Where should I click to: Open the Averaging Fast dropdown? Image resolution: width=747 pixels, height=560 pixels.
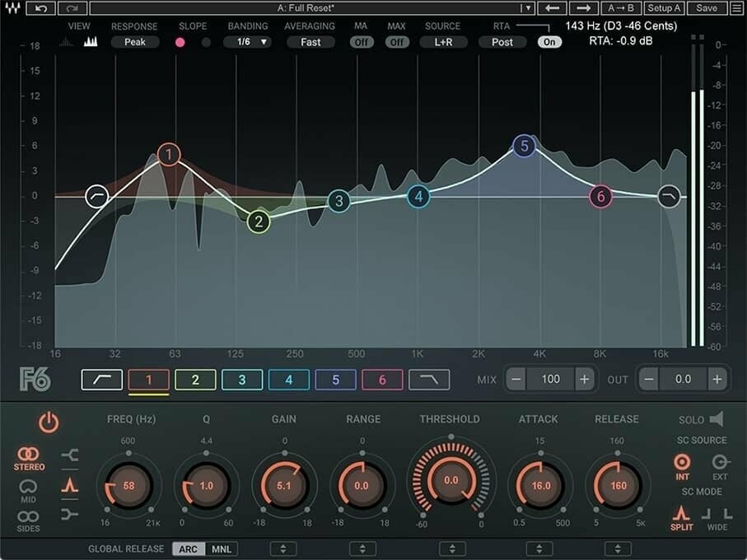click(310, 41)
